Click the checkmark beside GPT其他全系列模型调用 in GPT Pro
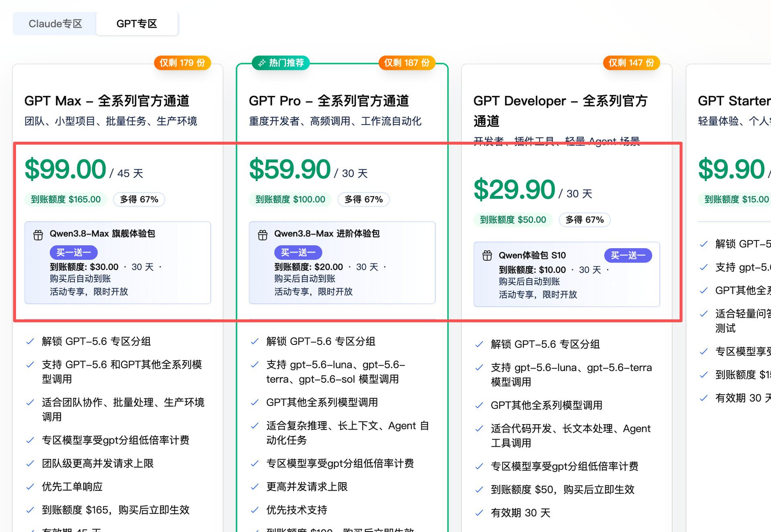The width and height of the screenshot is (771, 532). tap(255, 403)
